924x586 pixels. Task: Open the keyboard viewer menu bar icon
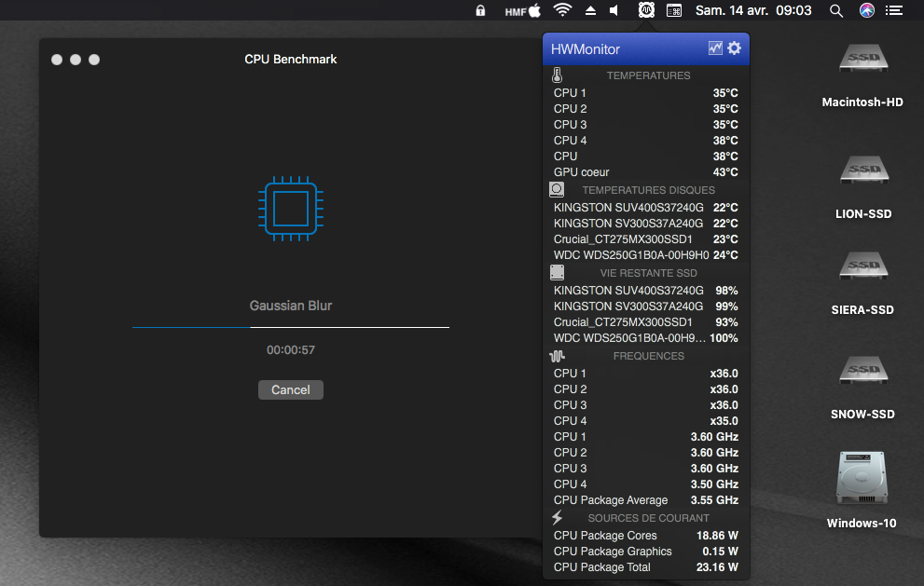[x=674, y=10]
